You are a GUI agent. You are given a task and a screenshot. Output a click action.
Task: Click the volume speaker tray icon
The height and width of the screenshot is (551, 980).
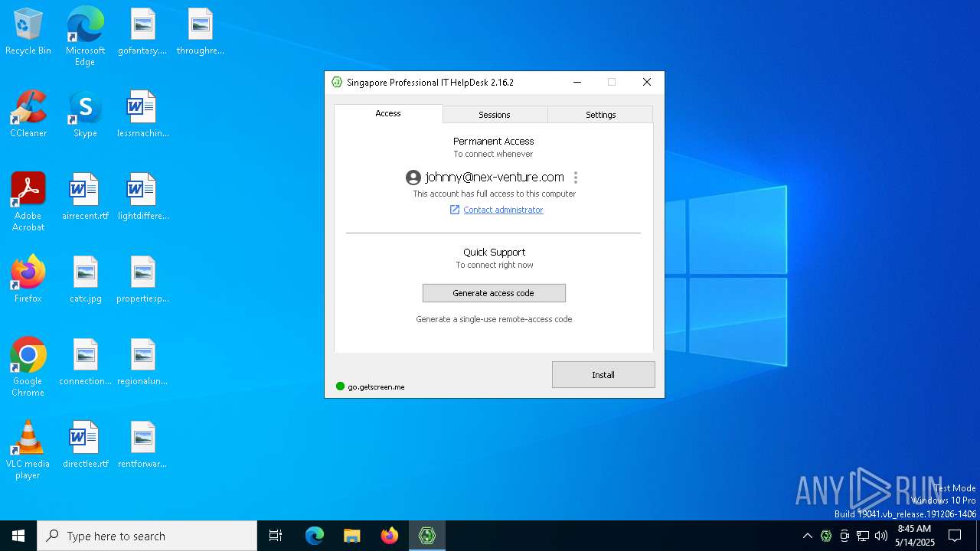pyautogui.click(x=881, y=536)
